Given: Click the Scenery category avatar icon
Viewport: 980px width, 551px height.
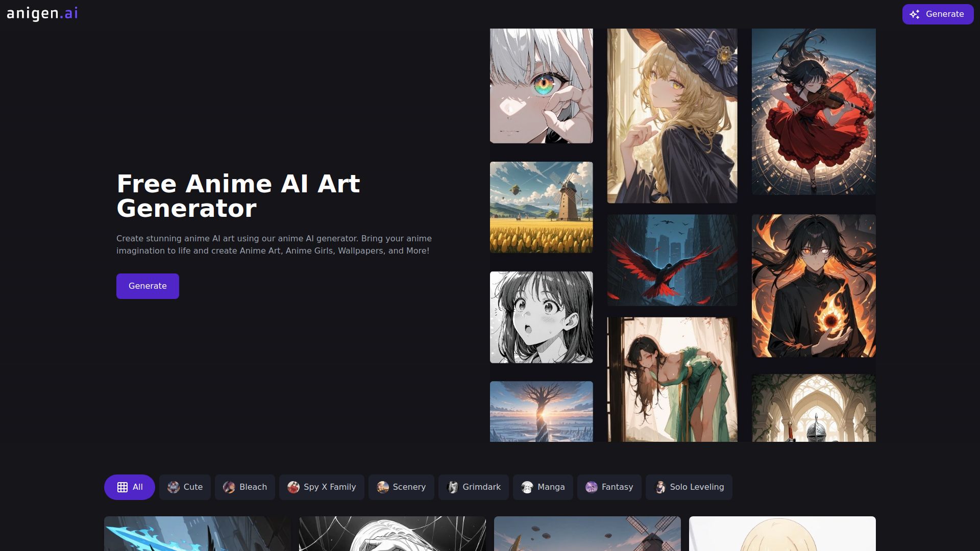Looking at the screenshot, I should tap(383, 487).
